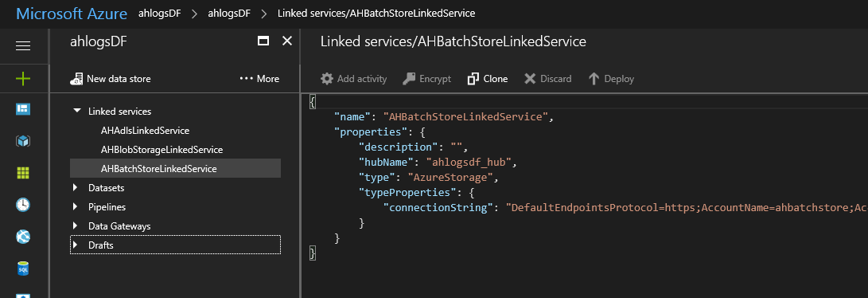Click the Linked services/AHBatchStoreLinkedService blade title
This screenshot has width=868, height=298.
pyautogui.click(x=453, y=41)
